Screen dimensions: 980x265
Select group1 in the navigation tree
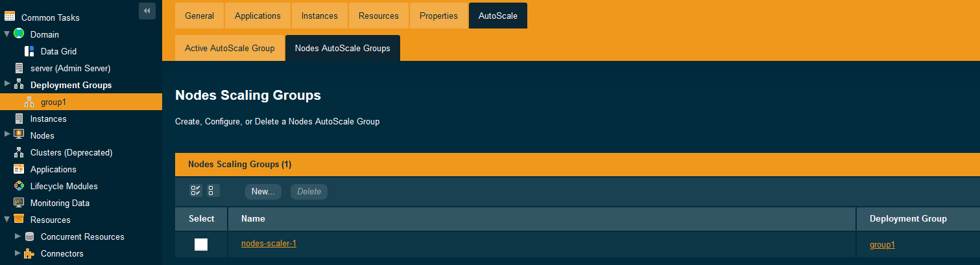[x=54, y=102]
